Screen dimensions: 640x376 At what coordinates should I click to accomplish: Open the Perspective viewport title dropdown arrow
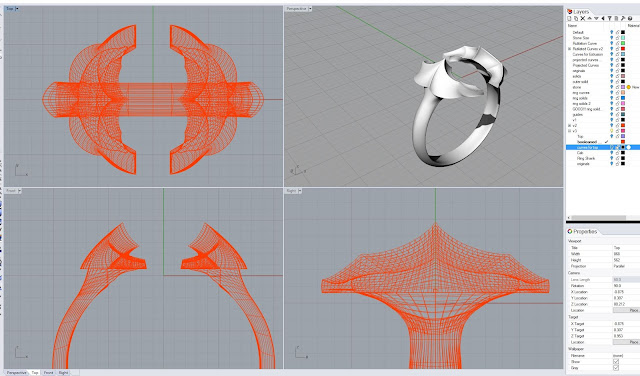click(310, 9)
